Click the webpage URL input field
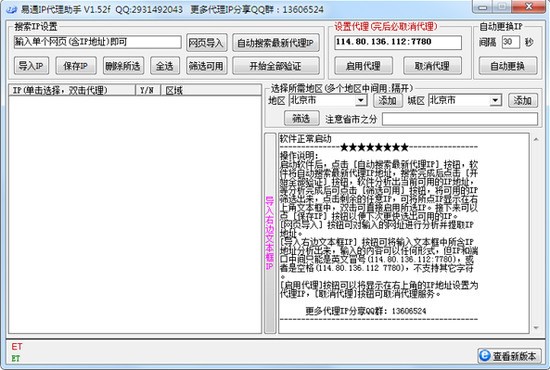Image resolution: width=550 pixels, height=370 pixels. pos(98,42)
